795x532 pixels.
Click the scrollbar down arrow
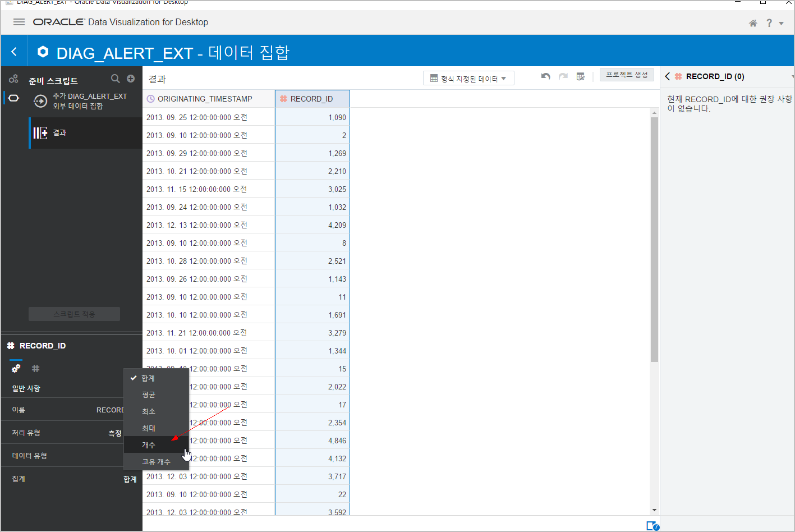point(654,510)
